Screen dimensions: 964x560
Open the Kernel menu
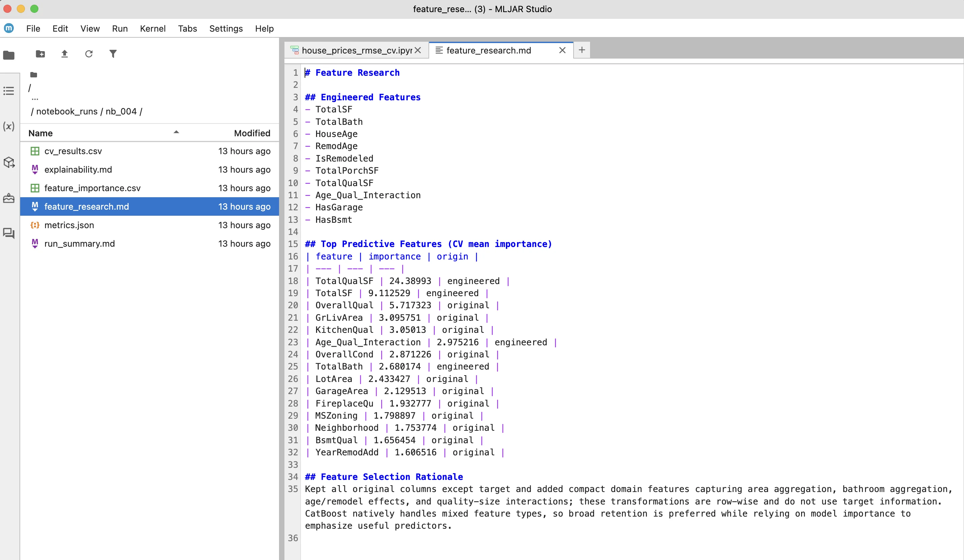[x=152, y=28]
